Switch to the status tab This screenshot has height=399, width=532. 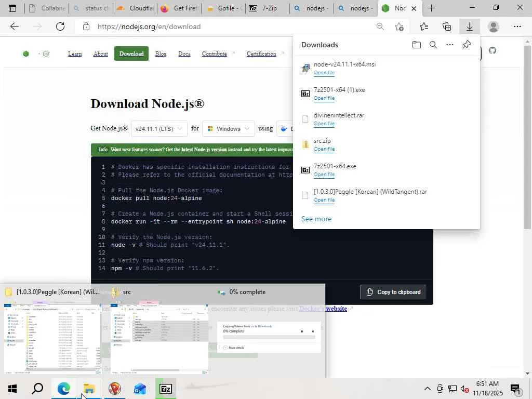point(91,8)
